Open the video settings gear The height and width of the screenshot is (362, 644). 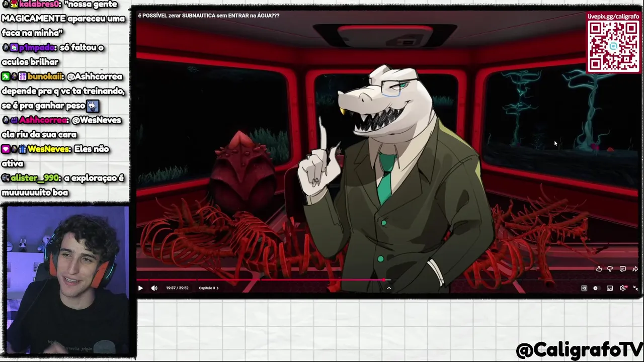tap(623, 288)
